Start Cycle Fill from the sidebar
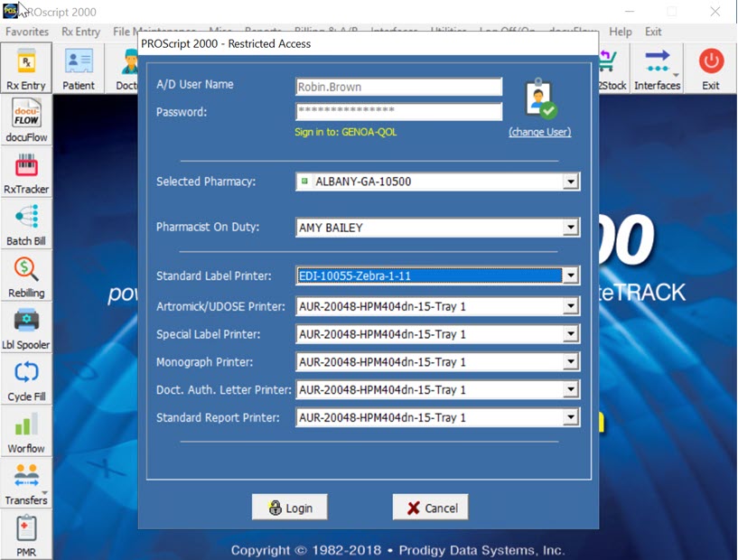The height and width of the screenshot is (560, 738). click(26, 378)
